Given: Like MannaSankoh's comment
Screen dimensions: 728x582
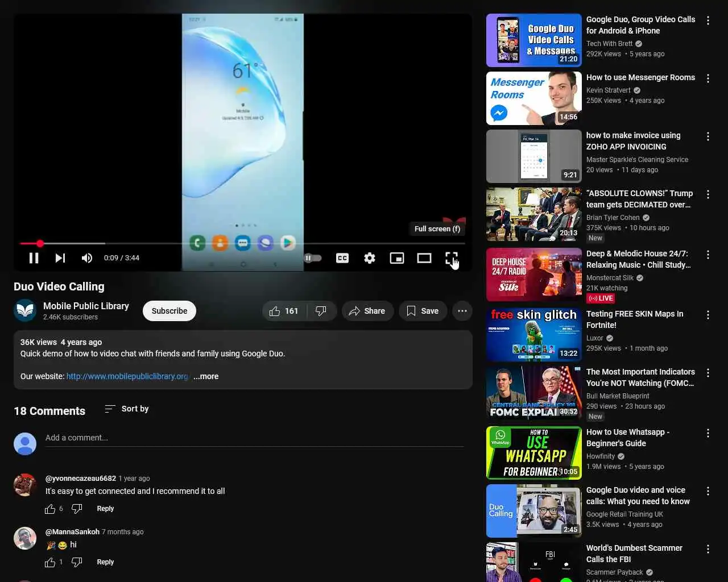Looking at the screenshot, I should pos(50,562).
